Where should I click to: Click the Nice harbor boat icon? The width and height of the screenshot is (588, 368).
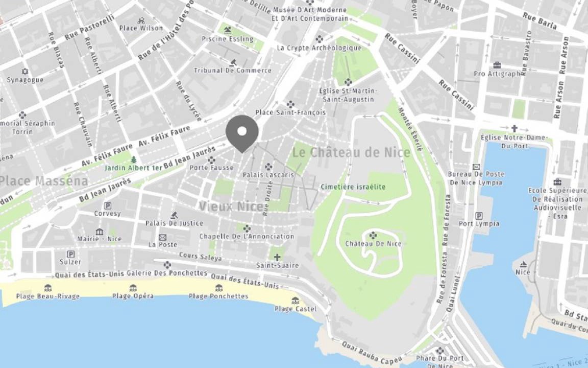click(x=523, y=264)
